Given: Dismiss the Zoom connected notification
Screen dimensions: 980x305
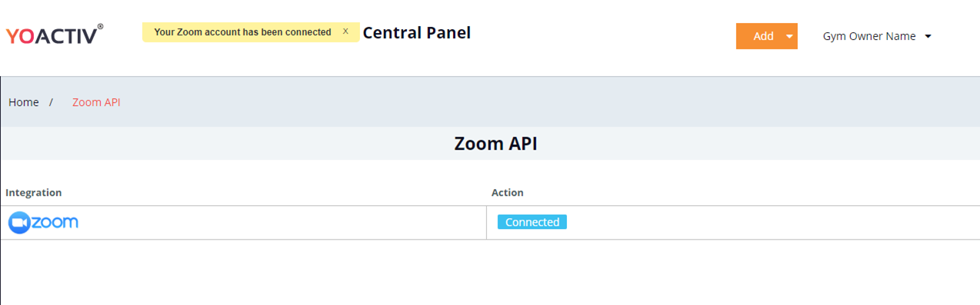Looking at the screenshot, I should [x=346, y=31].
